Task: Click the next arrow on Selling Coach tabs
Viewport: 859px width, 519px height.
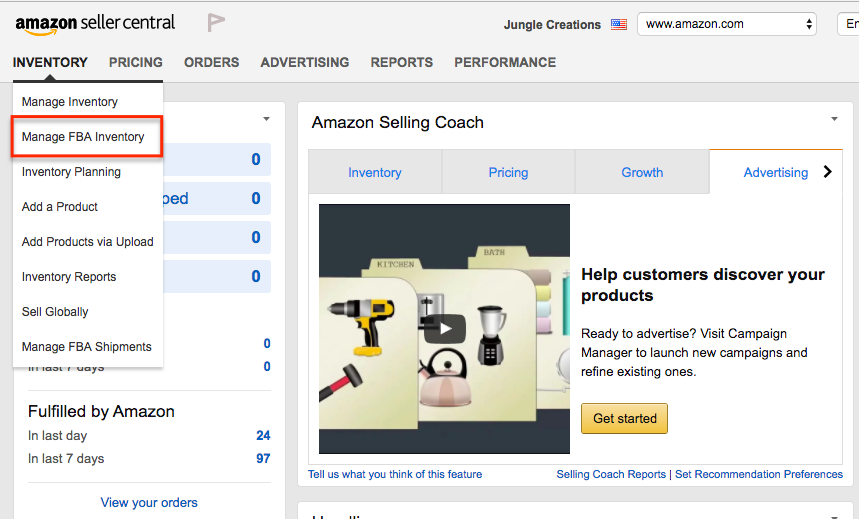Action: (x=827, y=172)
